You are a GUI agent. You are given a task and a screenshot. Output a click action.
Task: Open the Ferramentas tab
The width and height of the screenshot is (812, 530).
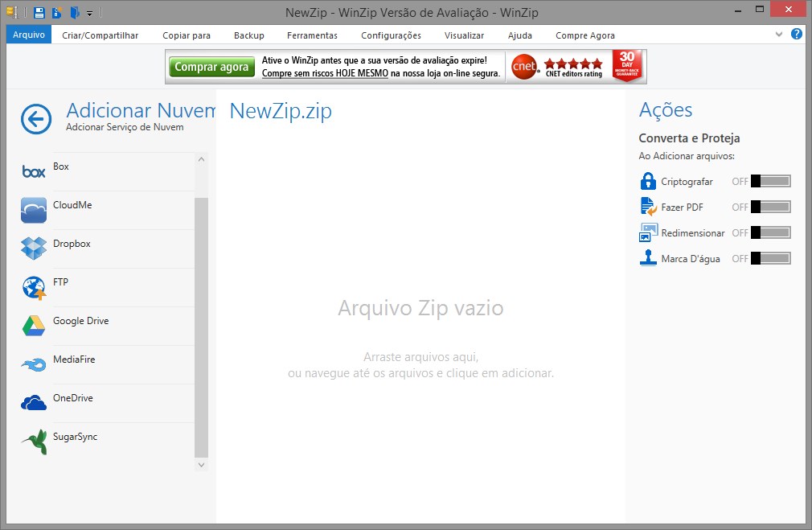(x=312, y=35)
